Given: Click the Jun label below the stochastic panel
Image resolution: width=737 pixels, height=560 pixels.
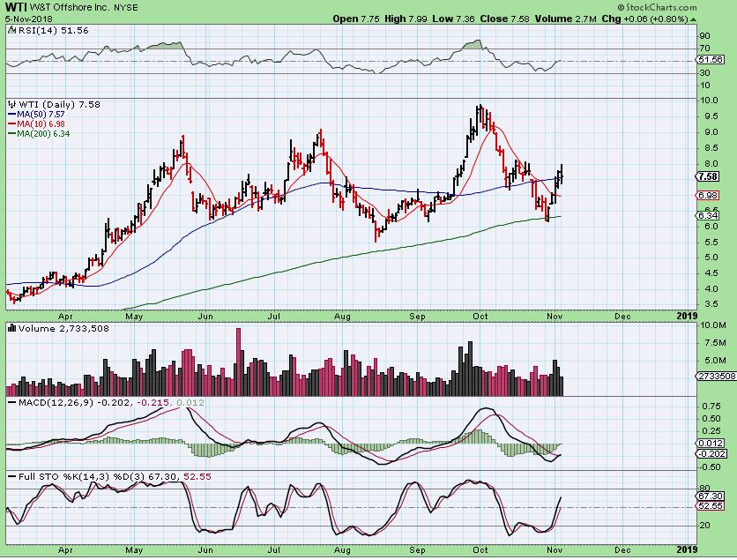Looking at the screenshot, I should [205, 549].
